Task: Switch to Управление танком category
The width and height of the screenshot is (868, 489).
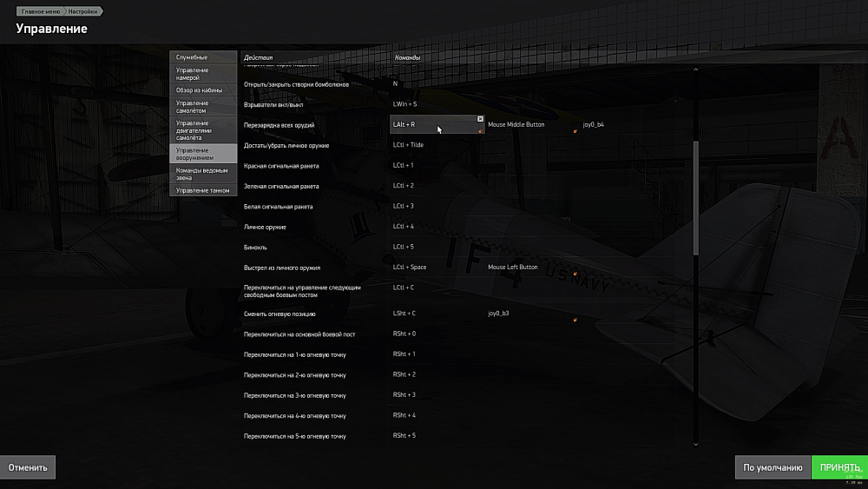Action: pos(203,190)
